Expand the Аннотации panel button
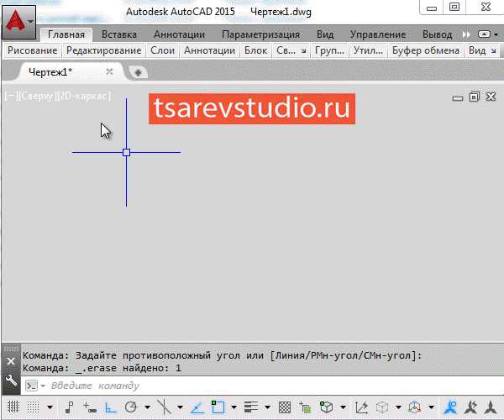The width and height of the screenshot is (504, 420). click(x=209, y=50)
